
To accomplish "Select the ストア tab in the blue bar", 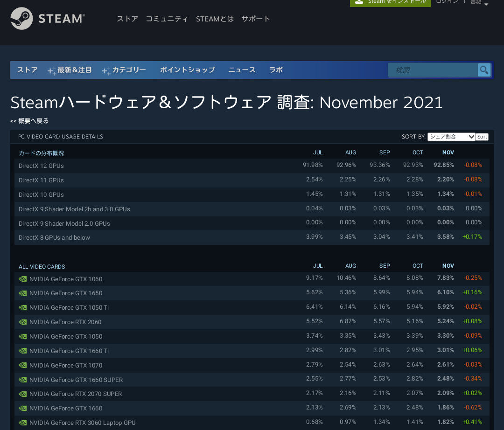I will pos(28,69).
